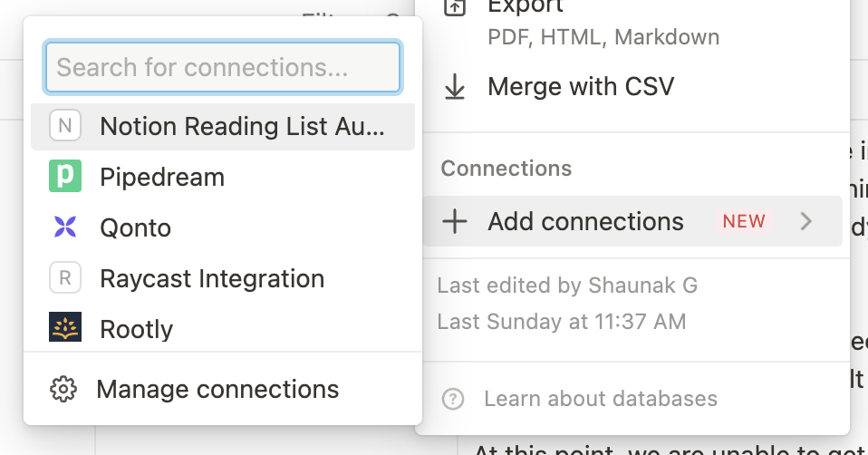Click PDF, HTML, Markdown export subtitle
Screen dimensions: 868x455
[603, 37]
